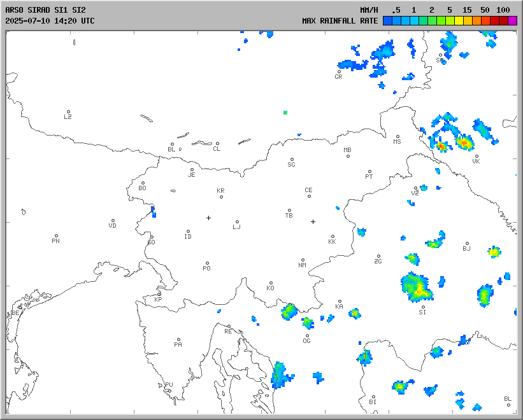Select the leftmost dark blue legend swatch
Image resolution: width=523 pixels, height=420 pixels.
[387, 21]
